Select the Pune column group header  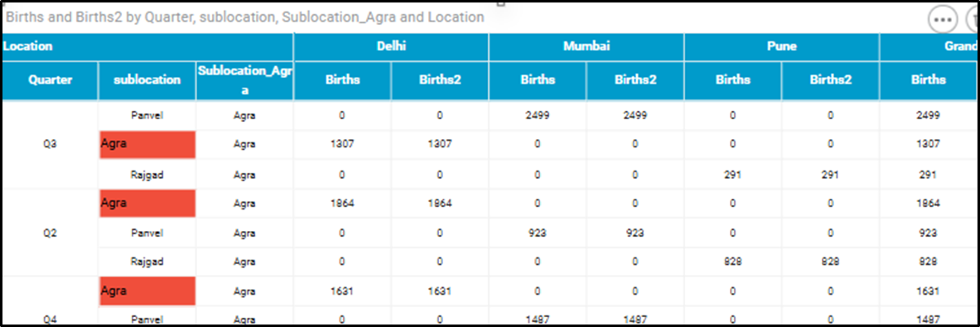click(782, 46)
